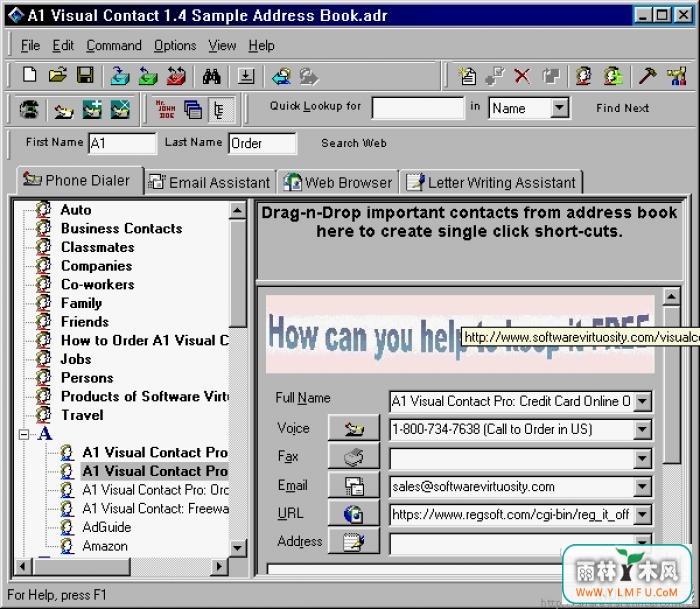Image resolution: width=700 pixels, height=609 pixels.
Task: Open the Options menu
Action: click(175, 46)
